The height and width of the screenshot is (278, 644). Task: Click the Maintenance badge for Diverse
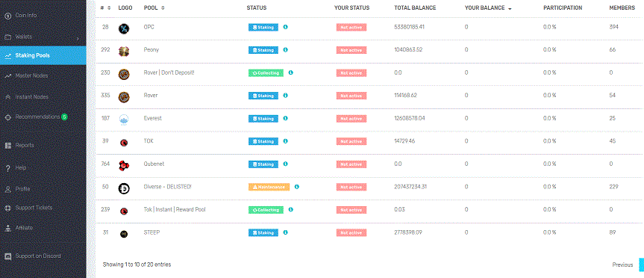(x=269, y=187)
